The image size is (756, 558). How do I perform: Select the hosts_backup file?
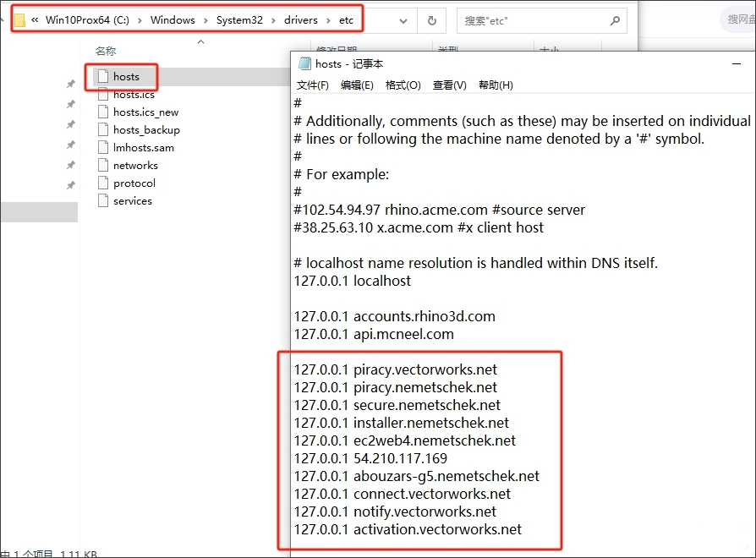click(x=146, y=130)
